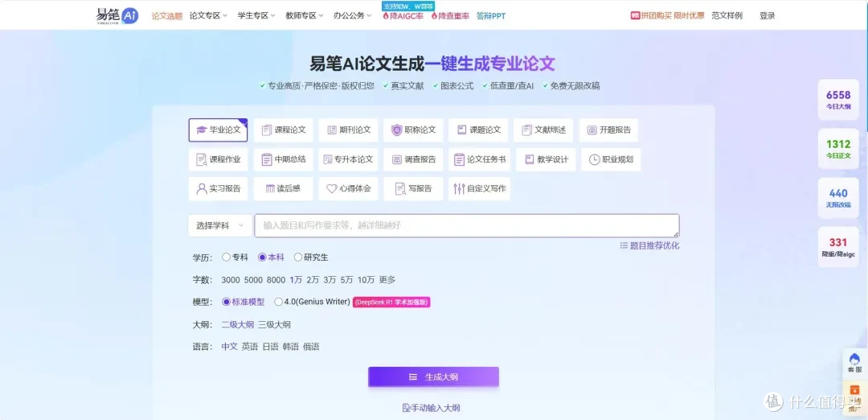Screen dimensions: 868x420
Task: Pick the 期刊论文 journal icon
Action: pos(332,130)
